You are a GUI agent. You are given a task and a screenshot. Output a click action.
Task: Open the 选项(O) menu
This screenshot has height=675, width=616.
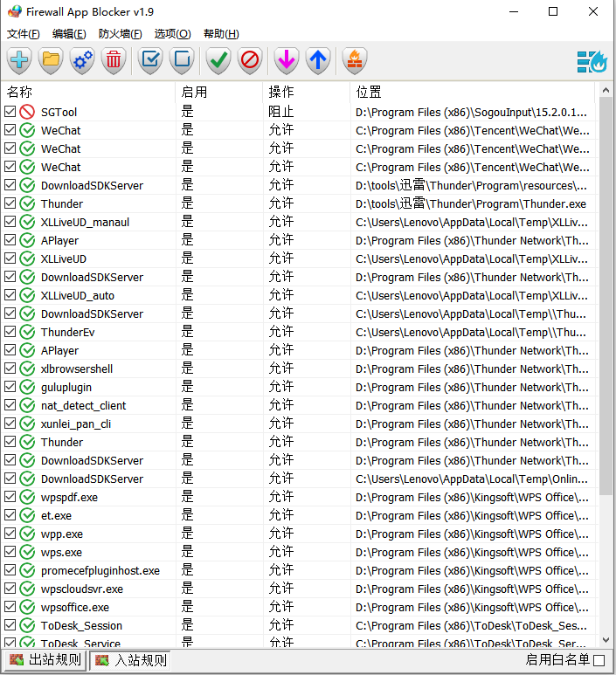click(172, 33)
